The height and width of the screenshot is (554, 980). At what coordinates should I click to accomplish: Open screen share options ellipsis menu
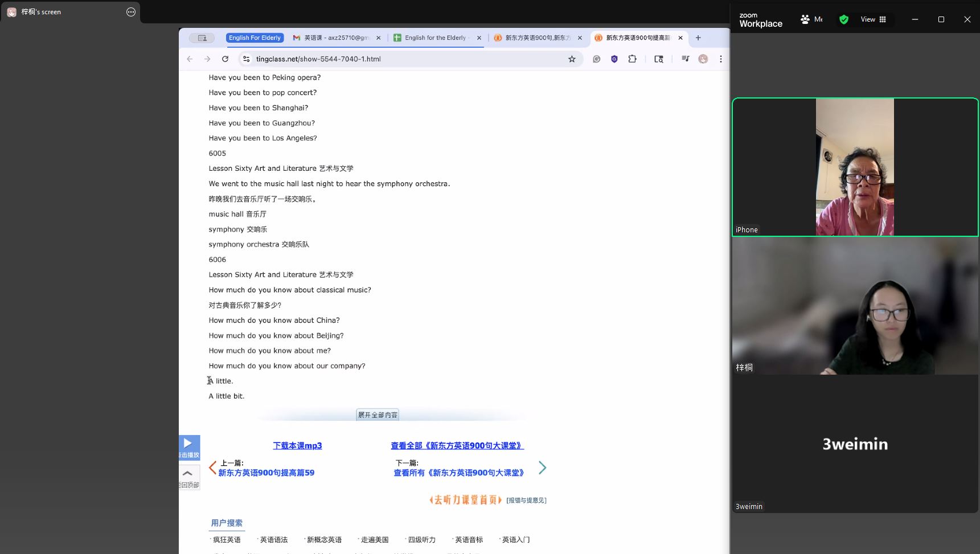click(131, 12)
